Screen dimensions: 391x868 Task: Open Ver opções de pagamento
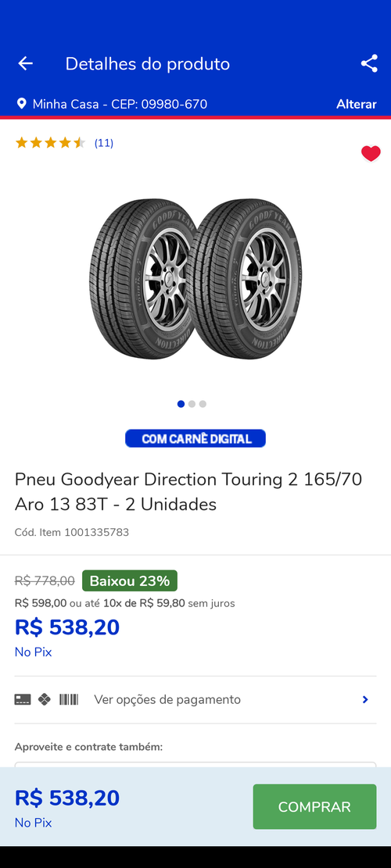point(167,700)
